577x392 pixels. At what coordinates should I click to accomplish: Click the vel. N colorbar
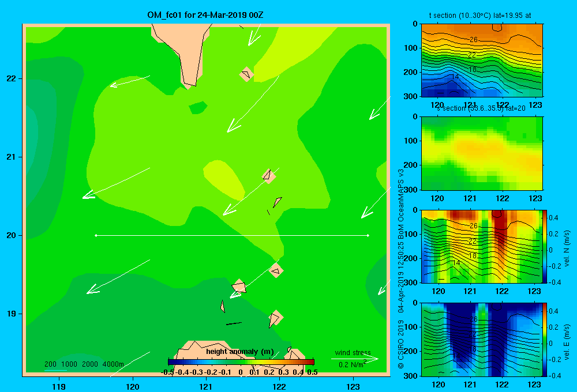point(545,246)
